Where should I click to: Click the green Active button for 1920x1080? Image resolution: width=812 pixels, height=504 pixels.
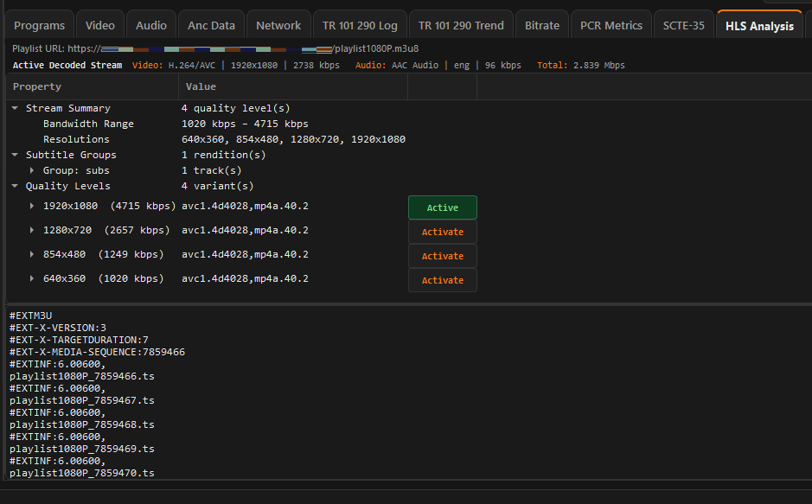(442, 207)
